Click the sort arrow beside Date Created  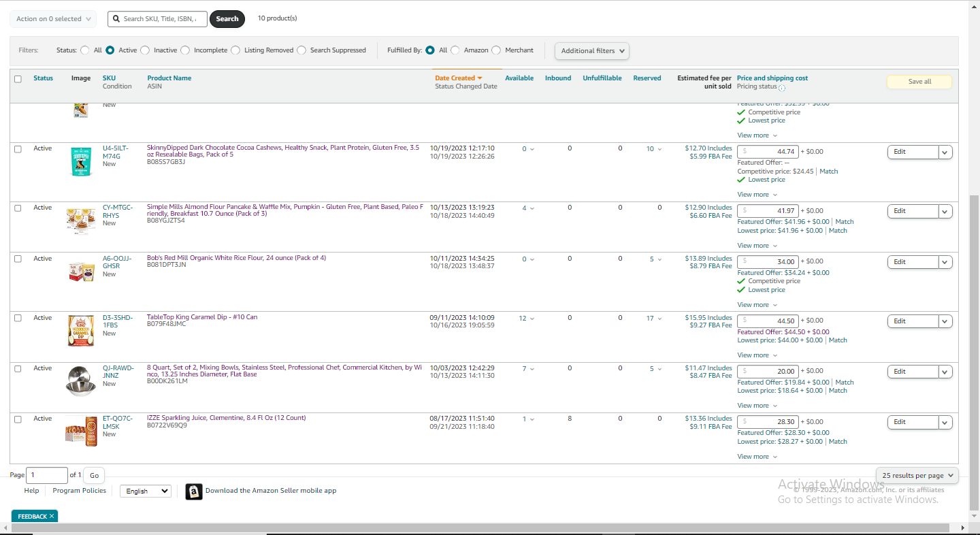point(480,78)
